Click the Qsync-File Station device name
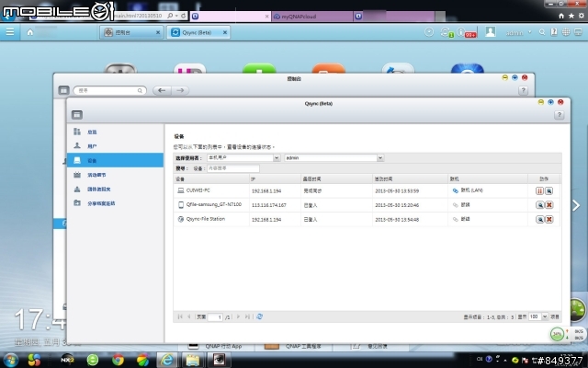The width and height of the screenshot is (588, 368). [206, 219]
